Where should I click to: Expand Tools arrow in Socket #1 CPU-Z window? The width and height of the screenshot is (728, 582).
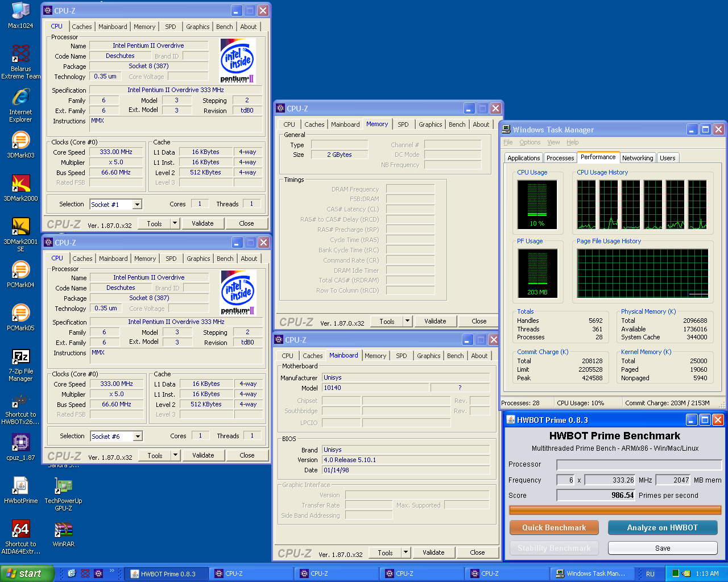click(175, 223)
